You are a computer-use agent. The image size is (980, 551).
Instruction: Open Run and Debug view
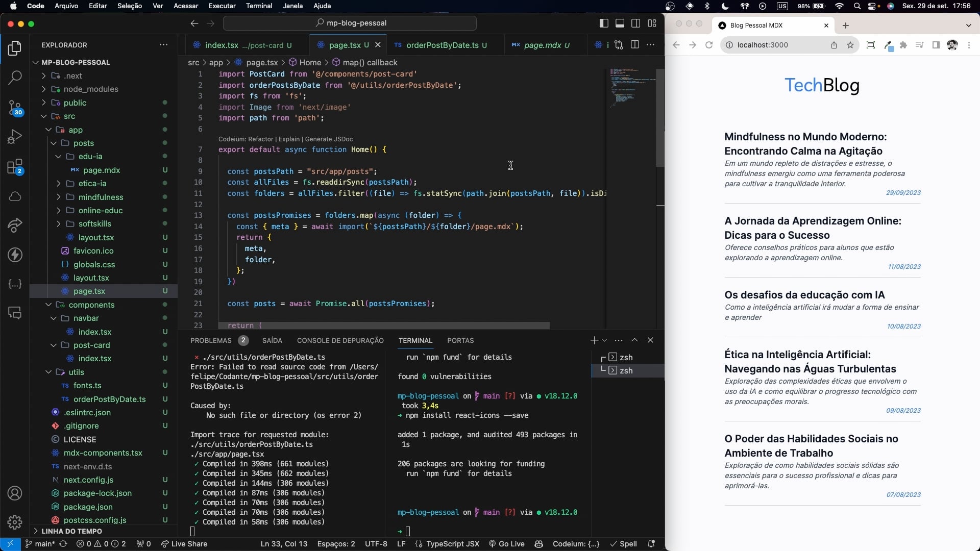15,137
